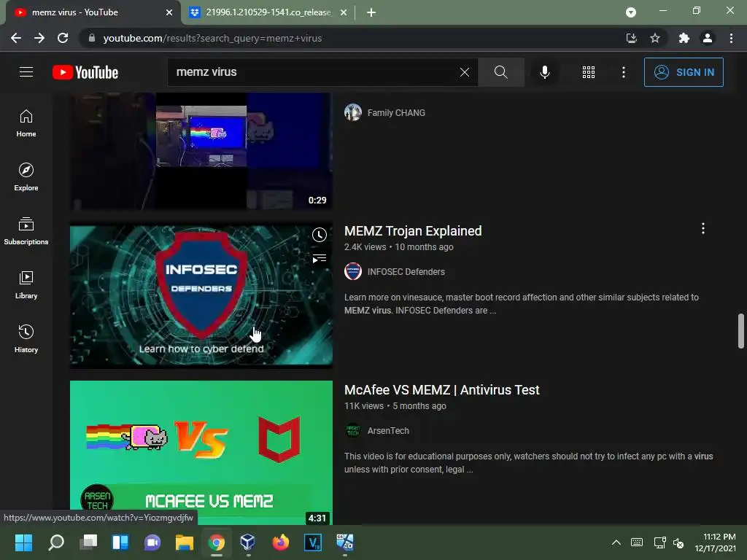747x560 pixels.
Task: Open Firefox from the taskbar
Action: pyautogui.click(x=281, y=542)
